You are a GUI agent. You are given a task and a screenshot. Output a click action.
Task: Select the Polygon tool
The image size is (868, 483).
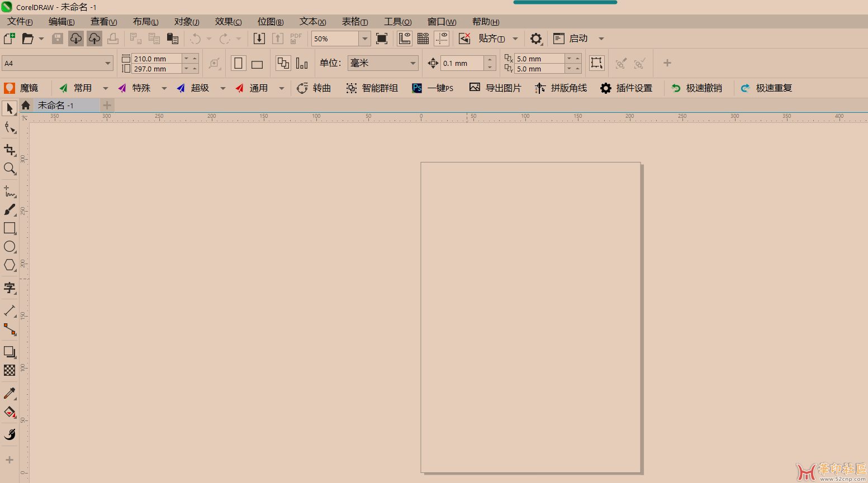10,265
